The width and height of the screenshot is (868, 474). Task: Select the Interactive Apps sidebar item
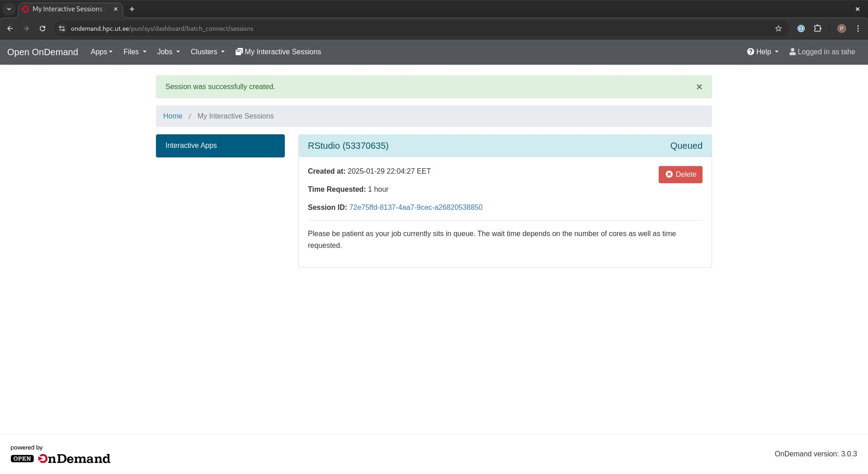(x=220, y=146)
